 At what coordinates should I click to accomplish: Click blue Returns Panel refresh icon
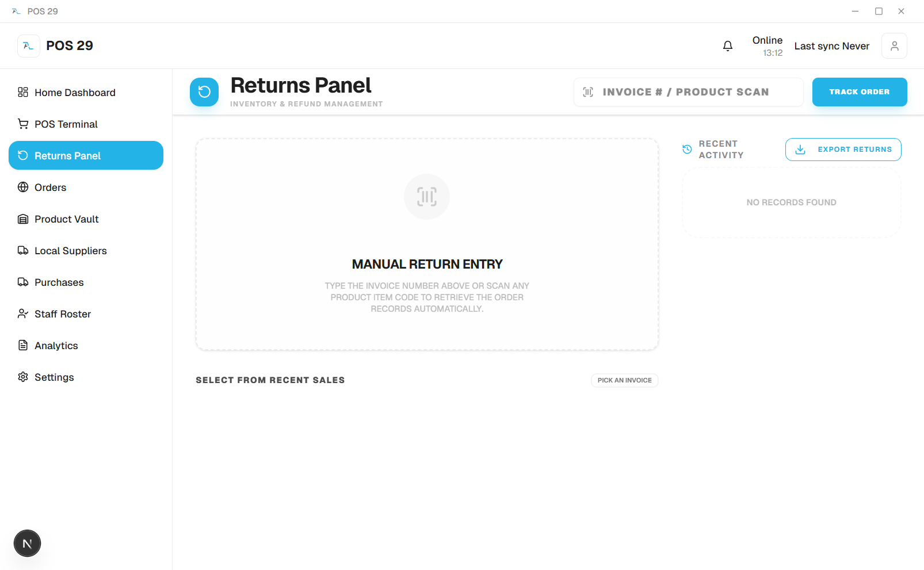[x=204, y=92]
